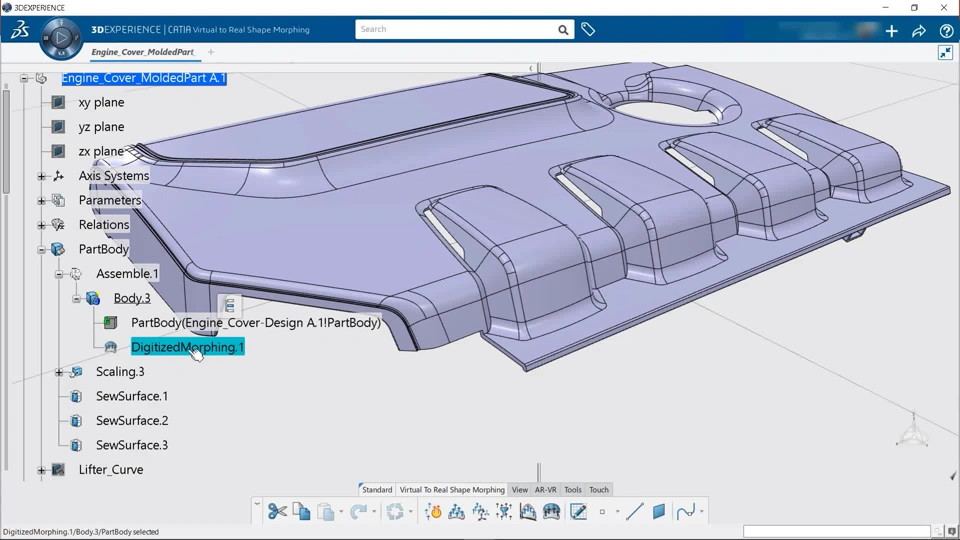This screenshot has width=960, height=540.
Task: Switch to Virtual To Real Shape Morphing tab
Action: pyautogui.click(x=452, y=490)
